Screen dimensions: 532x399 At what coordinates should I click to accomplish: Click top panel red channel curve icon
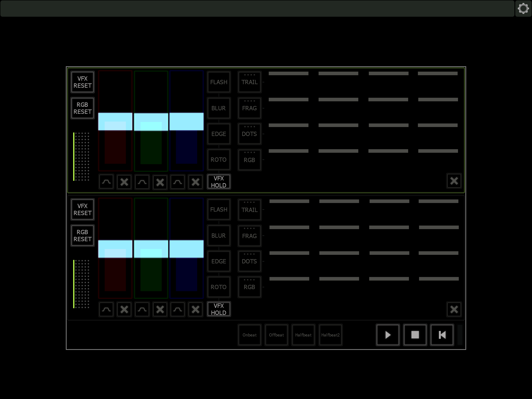[x=106, y=182]
